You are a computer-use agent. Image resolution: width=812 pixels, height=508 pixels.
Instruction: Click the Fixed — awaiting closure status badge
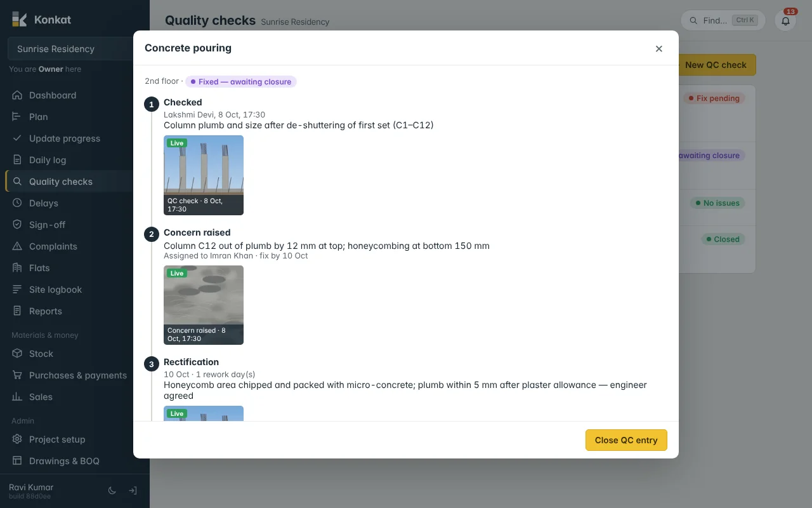coord(241,82)
